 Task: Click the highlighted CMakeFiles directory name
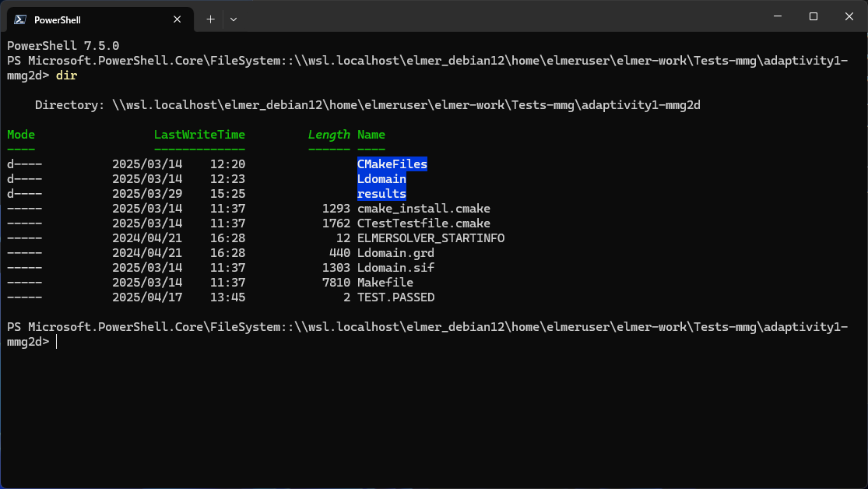392,164
